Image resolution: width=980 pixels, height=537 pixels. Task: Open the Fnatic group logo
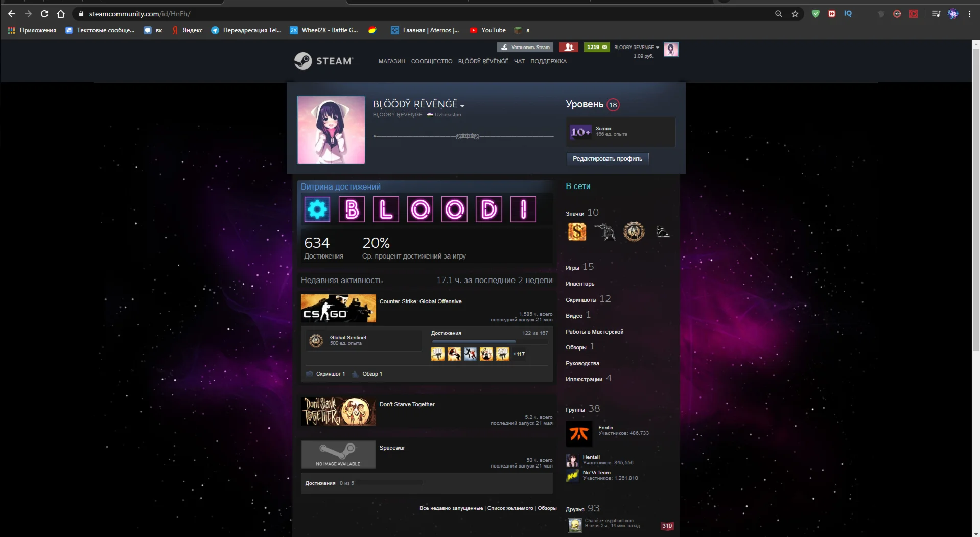(x=579, y=434)
